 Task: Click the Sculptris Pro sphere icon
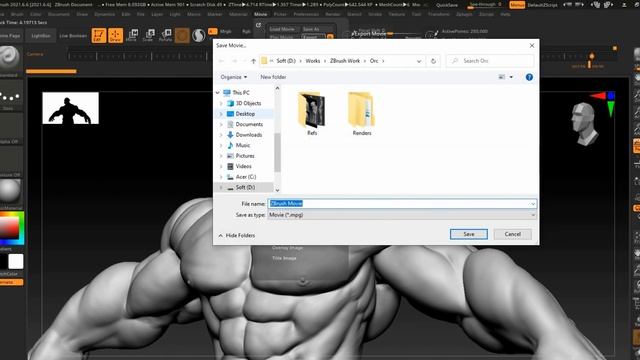(198, 36)
